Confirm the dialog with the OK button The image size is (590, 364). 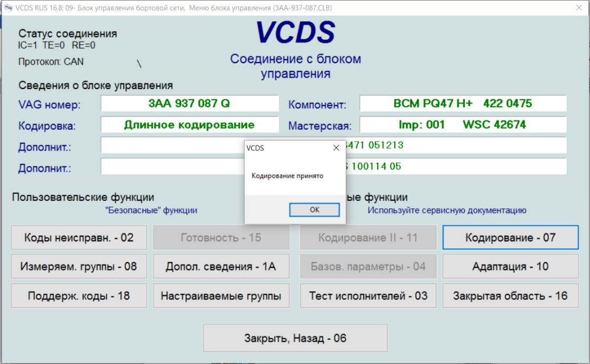coord(314,210)
